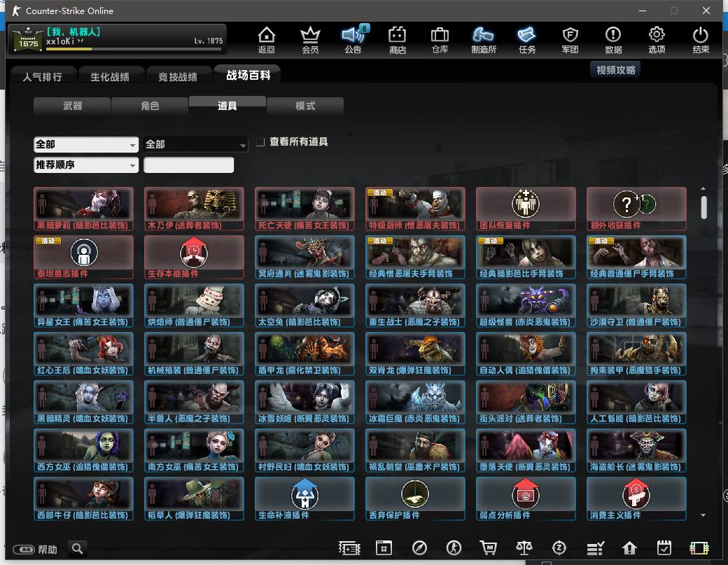
Task: Select the 道具 sub-tab
Action: point(227,106)
